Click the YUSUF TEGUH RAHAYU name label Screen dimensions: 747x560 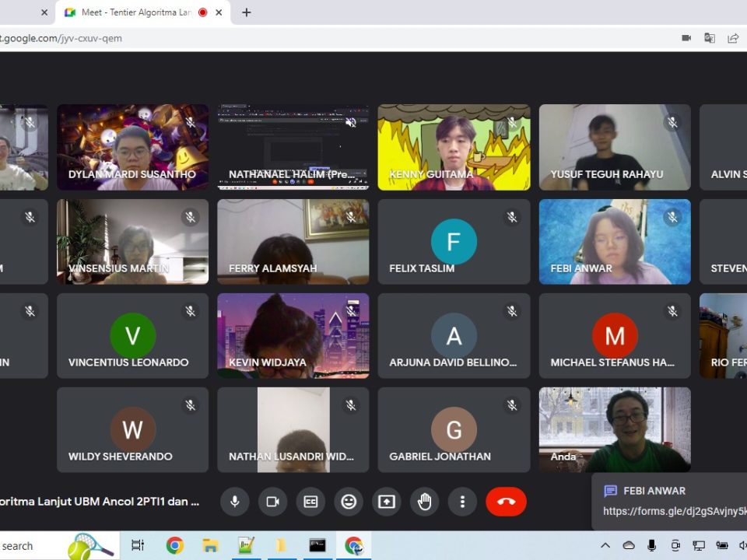[x=606, y=174]
